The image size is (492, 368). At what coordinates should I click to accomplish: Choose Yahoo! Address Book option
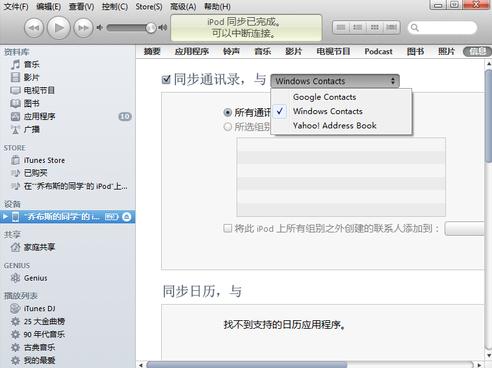pos(341,126)
